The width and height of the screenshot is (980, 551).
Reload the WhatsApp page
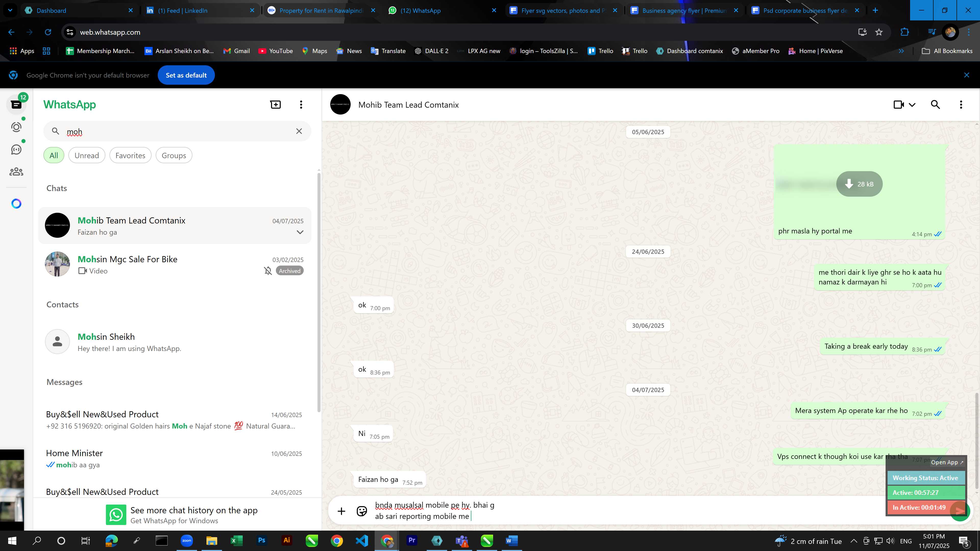48,32
